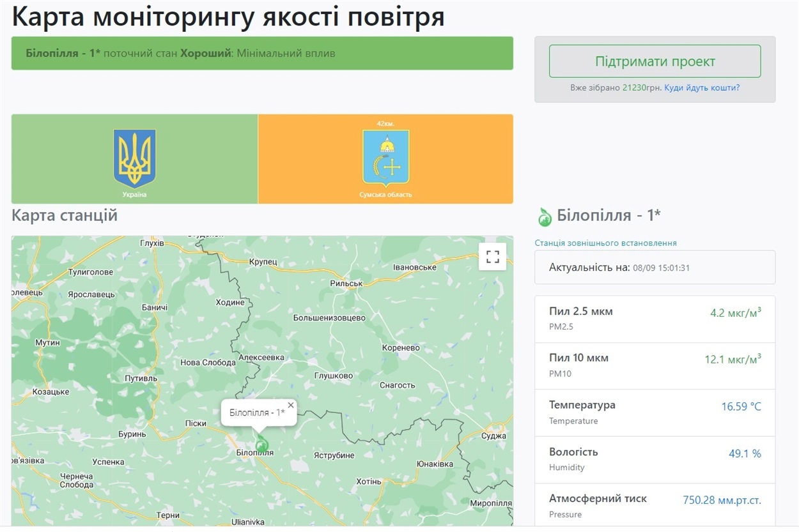The height and width of the screenshot is (532, 799).
Task: Click the Актуальність на timestamp field
Action: [655, 267]
